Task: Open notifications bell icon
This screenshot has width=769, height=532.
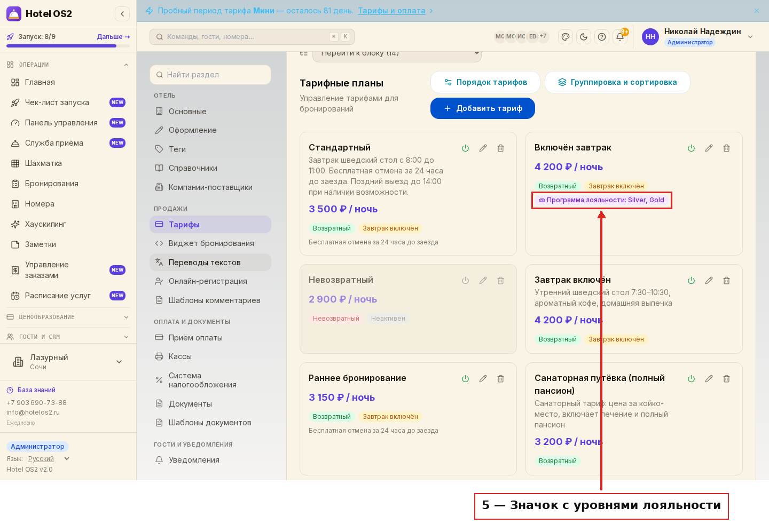Action: click(x=620, y=37)
